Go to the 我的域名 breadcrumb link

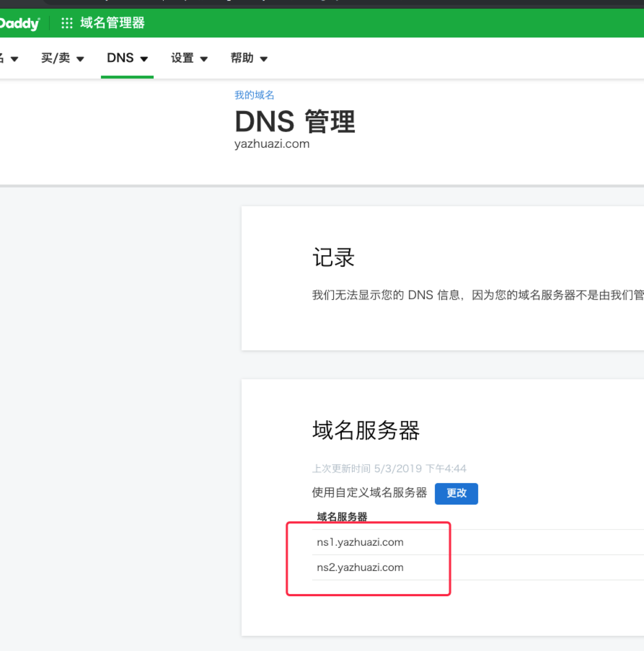coord(254,95)
